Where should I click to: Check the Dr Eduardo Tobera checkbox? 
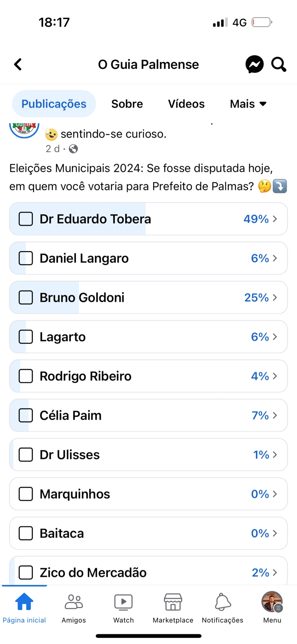click(x=26, y=219)
